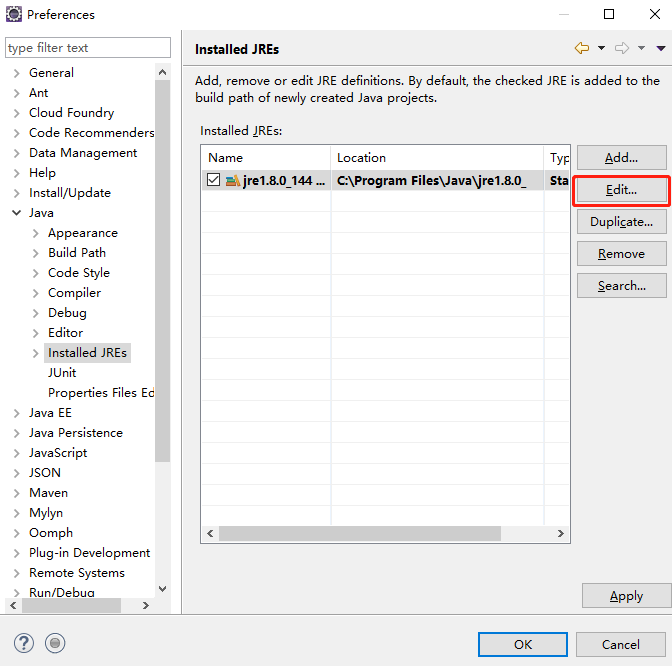Select Oomph in the tree

(51, 533)
